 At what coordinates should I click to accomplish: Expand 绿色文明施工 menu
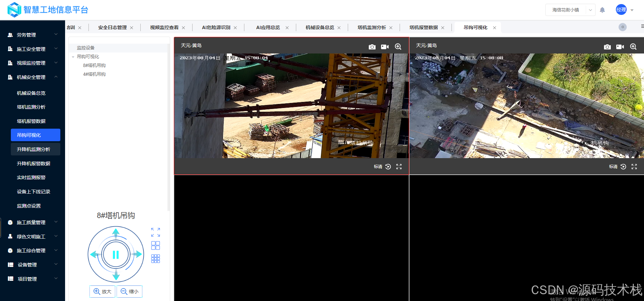[33, 237]
